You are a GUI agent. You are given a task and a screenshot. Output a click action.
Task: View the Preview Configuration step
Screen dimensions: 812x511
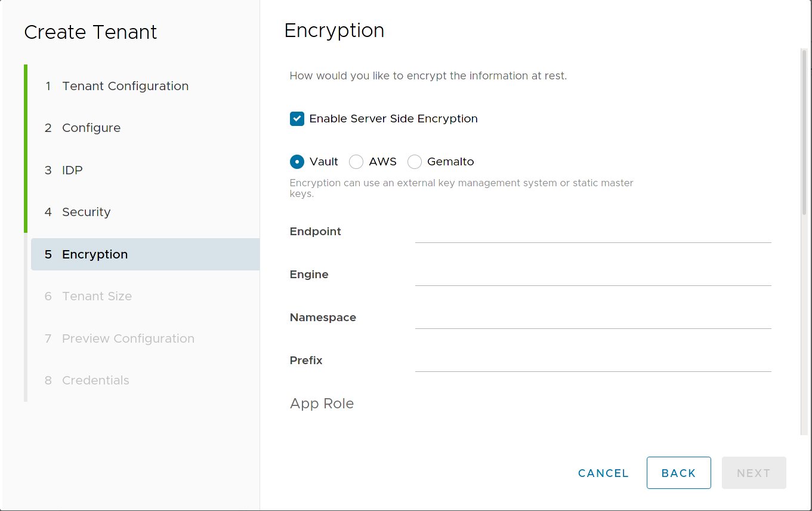[128, 338]
